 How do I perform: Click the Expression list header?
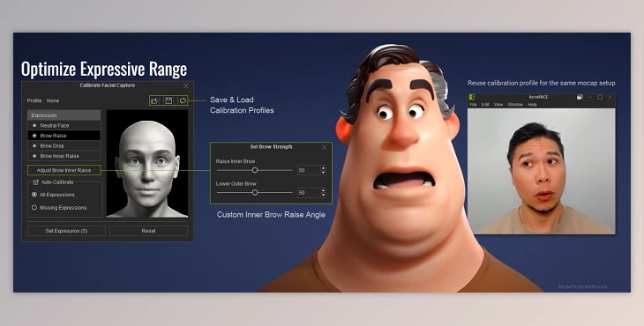(x=64, y=115)
